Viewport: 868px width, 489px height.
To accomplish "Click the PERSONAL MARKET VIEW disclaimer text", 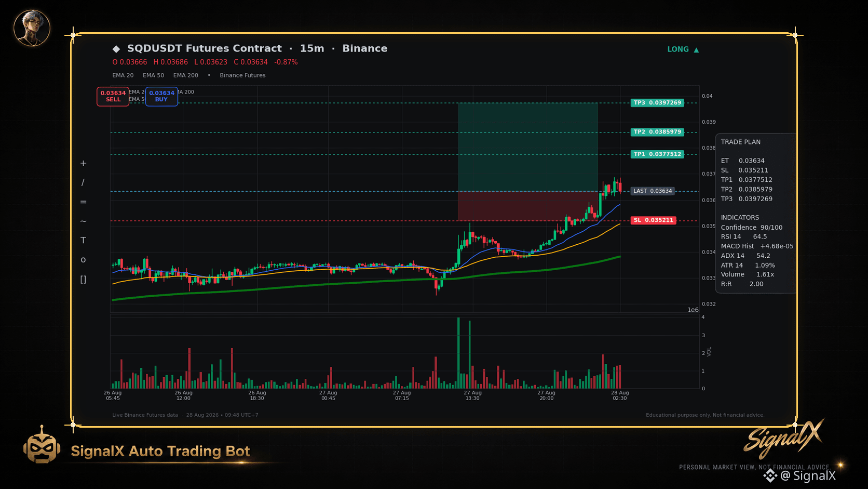I will pyautogui.click(x=754, y=467).
